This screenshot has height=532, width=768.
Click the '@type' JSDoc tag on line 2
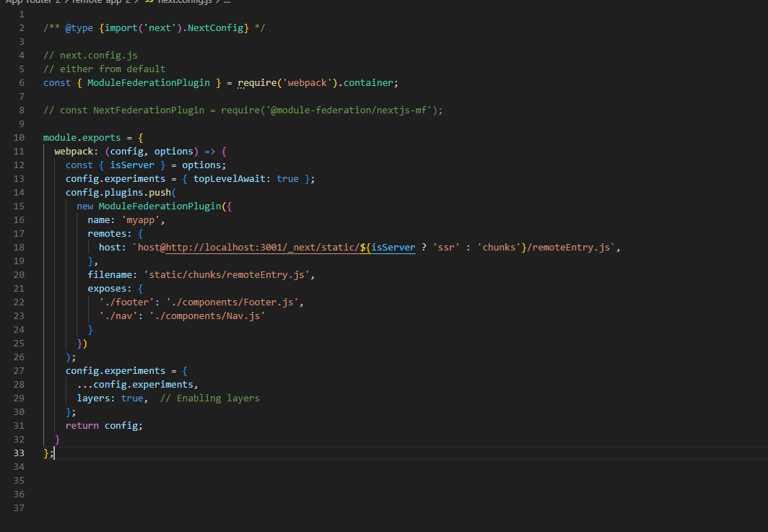coord(79,28)
